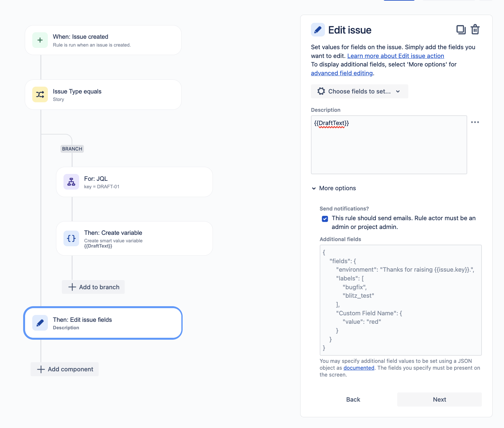Viewport: 504px width, 428px height.
Task: Click the Additional fields label
Action: click(340, 239)
